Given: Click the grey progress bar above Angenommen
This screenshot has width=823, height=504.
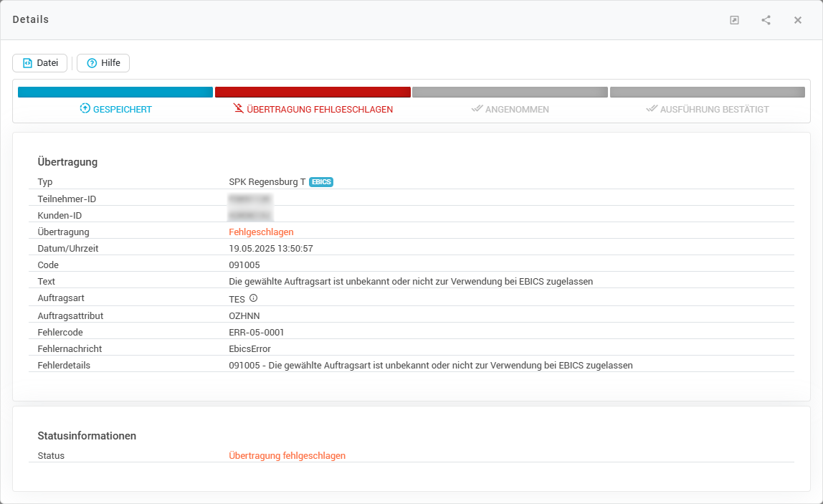Looking at the screenshot, I should tap(510, 92).
